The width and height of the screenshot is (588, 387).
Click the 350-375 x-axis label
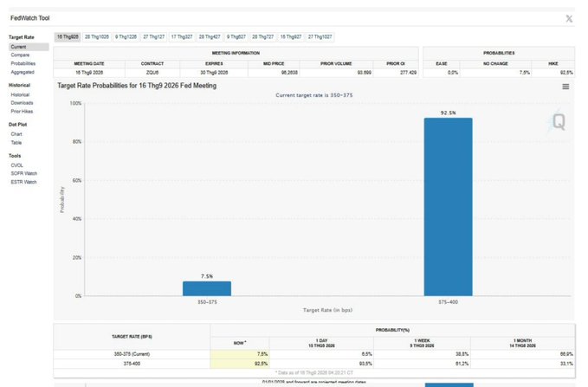[207, 302]
